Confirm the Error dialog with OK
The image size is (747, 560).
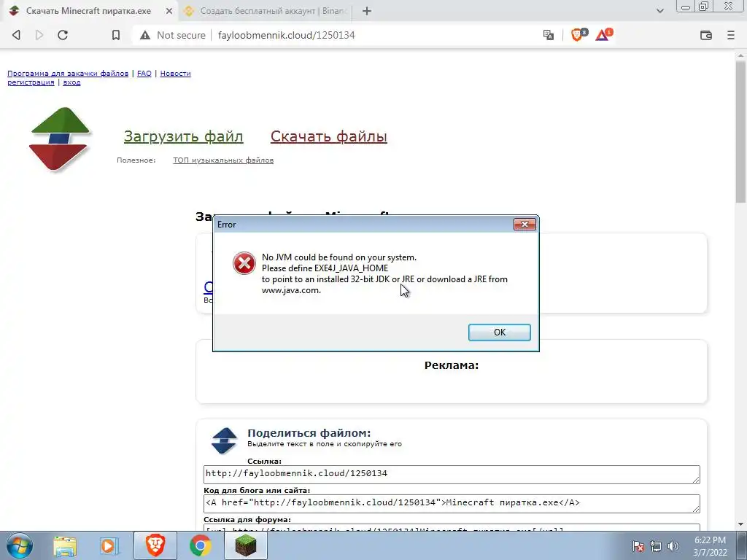click(x=499, y=332)
